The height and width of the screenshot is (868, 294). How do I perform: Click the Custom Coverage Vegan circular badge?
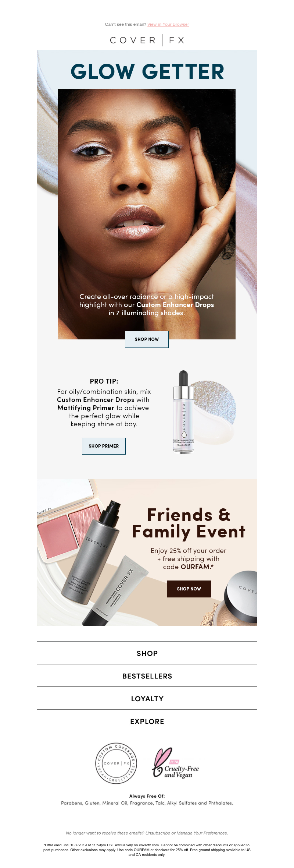(116, 763)
